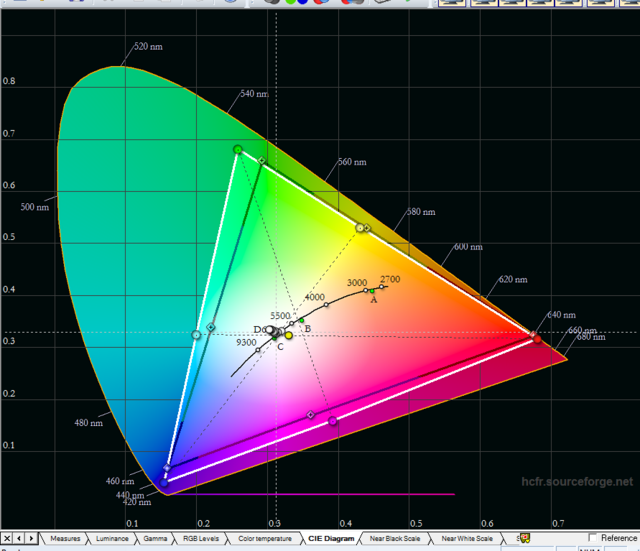
Task: Click the measured red primary point
Action: [538, 339]
